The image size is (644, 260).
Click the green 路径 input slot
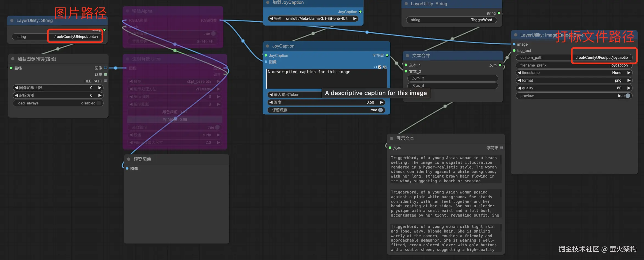coord(11,68)
